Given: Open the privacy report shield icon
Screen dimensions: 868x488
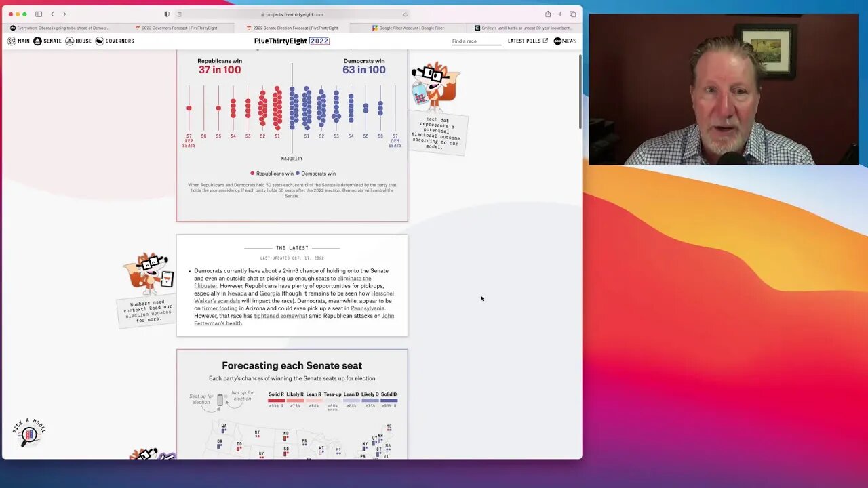Looking at the screenshot, I should click(167, 14).
